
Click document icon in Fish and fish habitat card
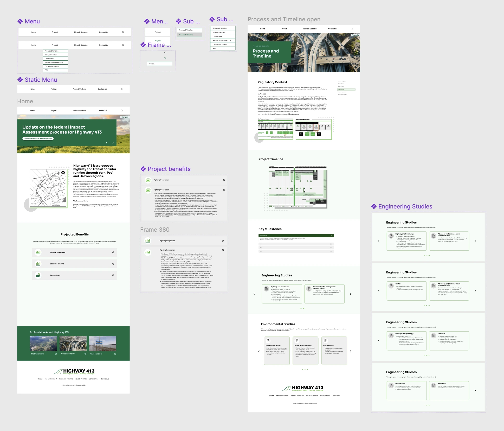click(x=268, y=341)
